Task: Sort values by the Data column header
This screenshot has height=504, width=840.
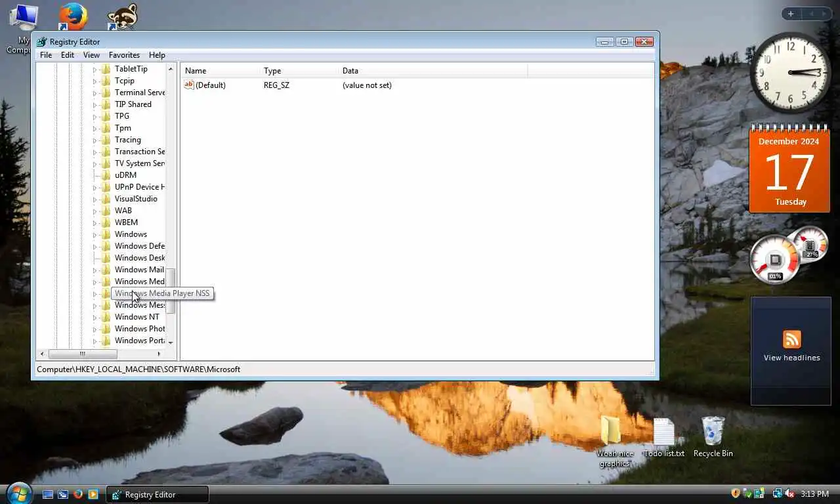Action: [433, 71]
